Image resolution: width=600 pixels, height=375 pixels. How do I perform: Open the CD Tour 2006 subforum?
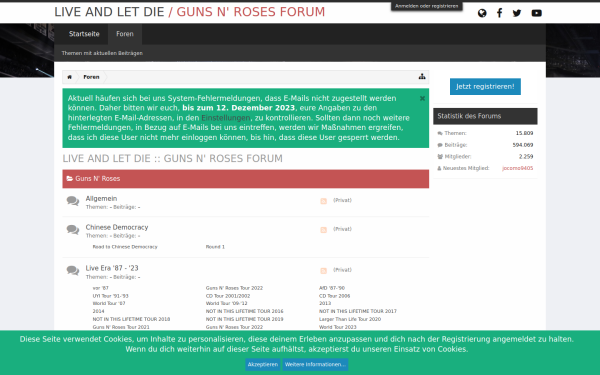[x=334, y=296]
